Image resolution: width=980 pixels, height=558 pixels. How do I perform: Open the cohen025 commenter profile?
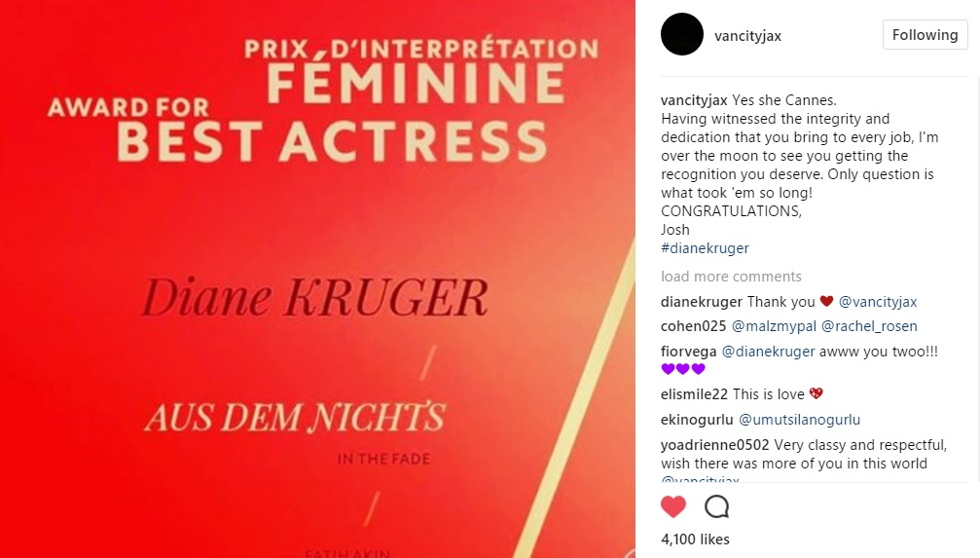coord(693,326)
